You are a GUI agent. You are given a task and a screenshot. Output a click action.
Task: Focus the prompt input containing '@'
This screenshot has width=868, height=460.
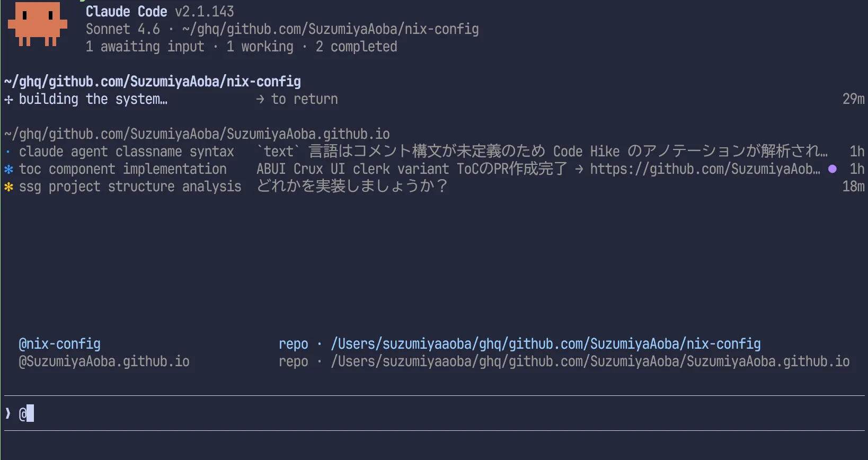pyautogui.click(x=435, y=413)
